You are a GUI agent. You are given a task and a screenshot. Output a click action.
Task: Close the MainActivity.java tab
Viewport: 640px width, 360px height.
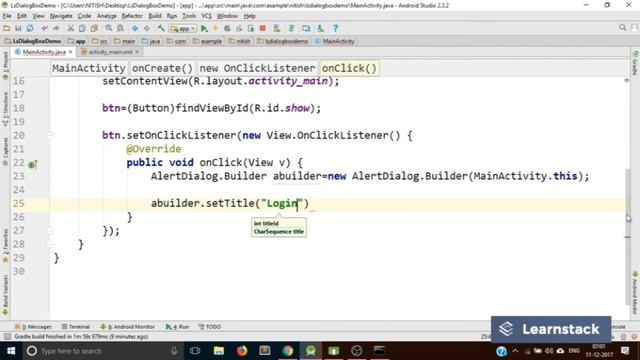coord(71,52)
